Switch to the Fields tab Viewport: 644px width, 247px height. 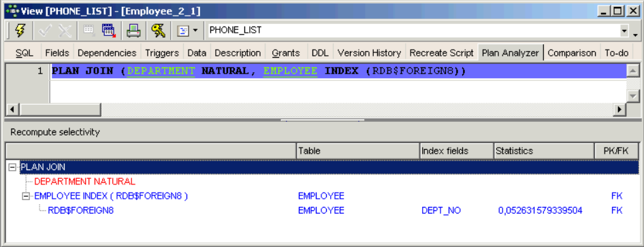[57, 53]
